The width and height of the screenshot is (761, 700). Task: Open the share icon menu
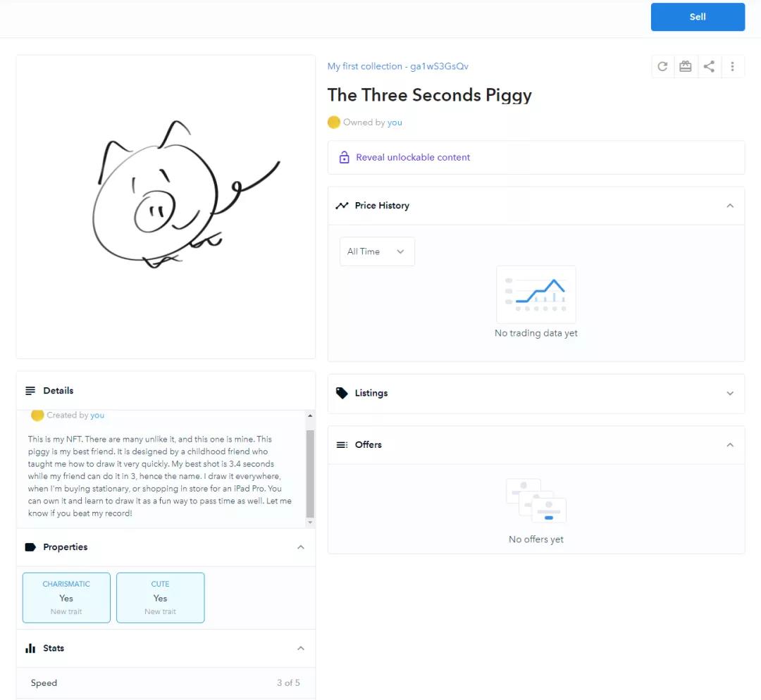coord(709,66)
